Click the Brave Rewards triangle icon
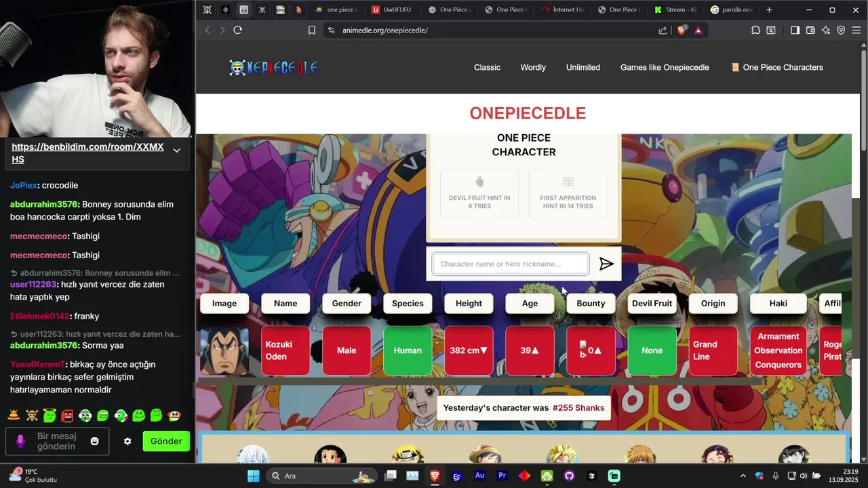Viewport: 868px width, 488px height. click(x=698, y=30)
